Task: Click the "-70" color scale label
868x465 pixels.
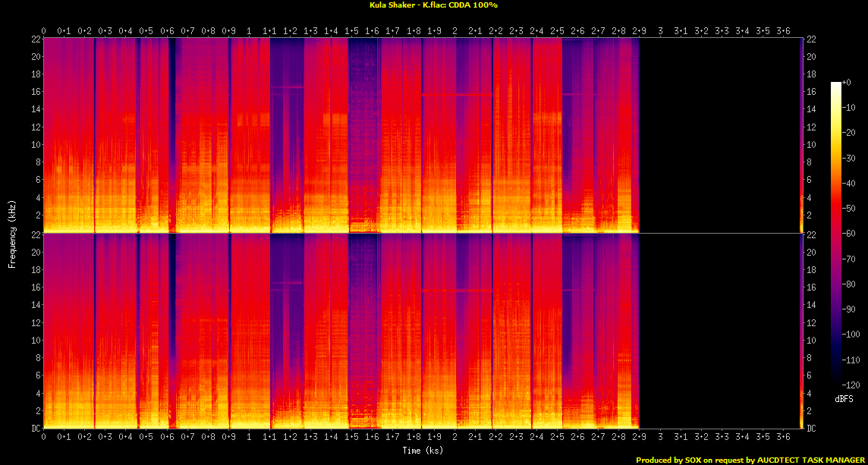Action: (x=848, y=259)
